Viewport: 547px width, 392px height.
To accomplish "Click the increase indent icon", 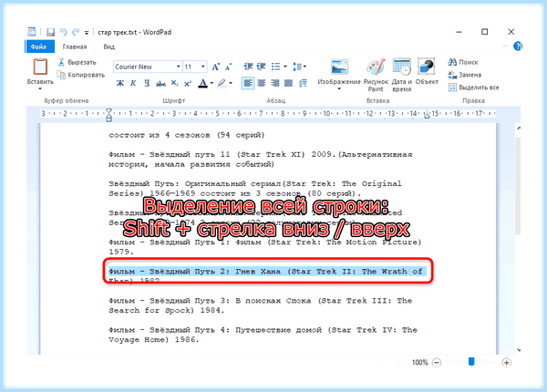I will 262,67.
